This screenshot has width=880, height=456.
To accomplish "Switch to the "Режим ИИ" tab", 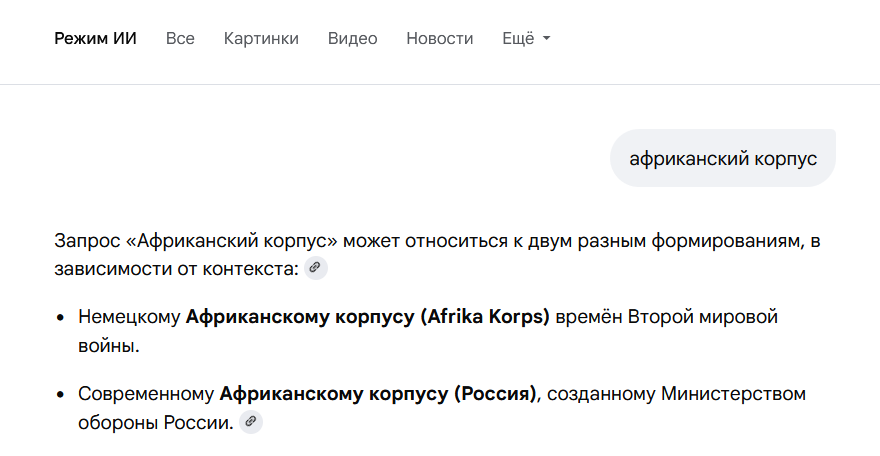I will pos(95,39).
